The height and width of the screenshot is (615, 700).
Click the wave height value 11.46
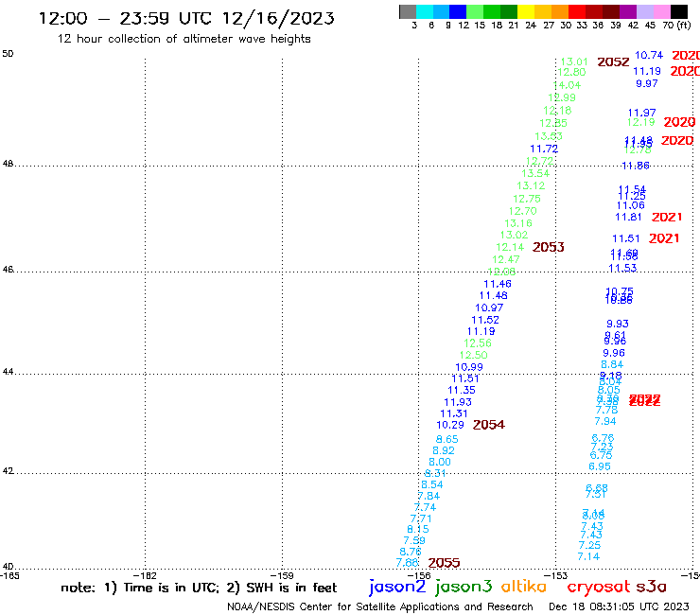498,284
